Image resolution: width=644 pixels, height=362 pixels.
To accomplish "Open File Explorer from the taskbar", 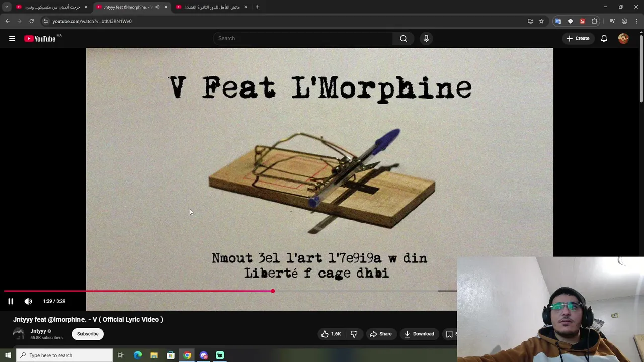I will pyautogui.click(x=154, y=355).
